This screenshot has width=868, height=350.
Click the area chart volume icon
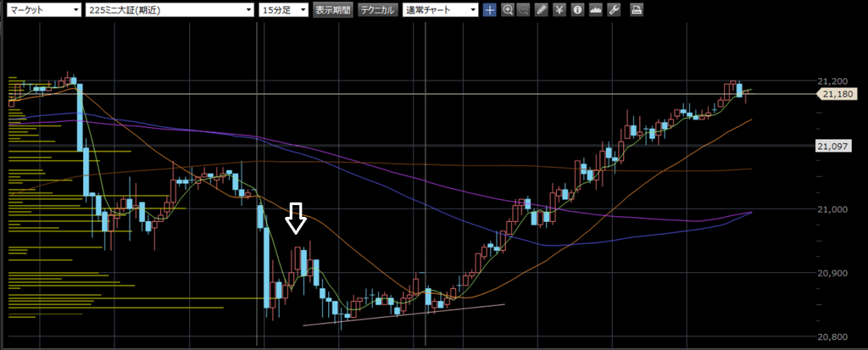click(596, 10)
